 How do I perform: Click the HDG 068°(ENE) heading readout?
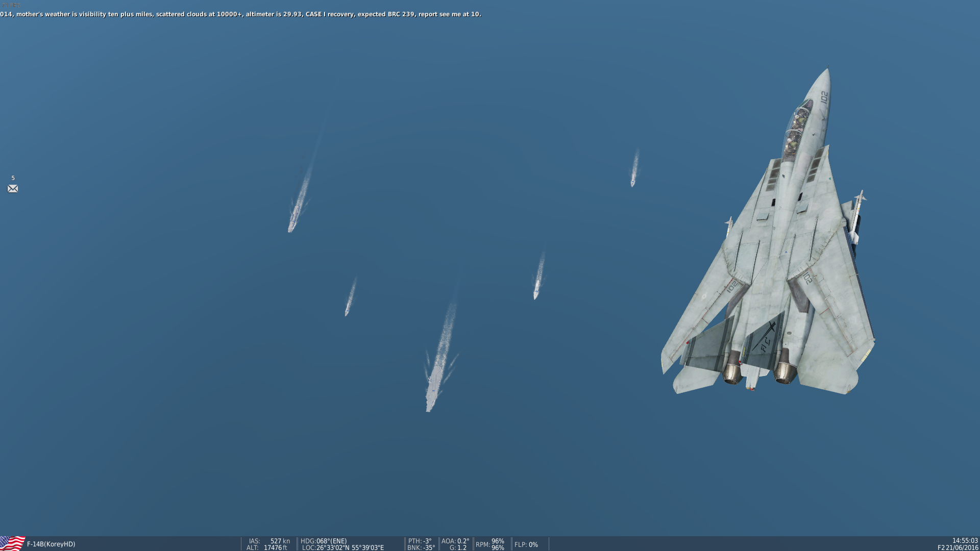coord(324,541)
